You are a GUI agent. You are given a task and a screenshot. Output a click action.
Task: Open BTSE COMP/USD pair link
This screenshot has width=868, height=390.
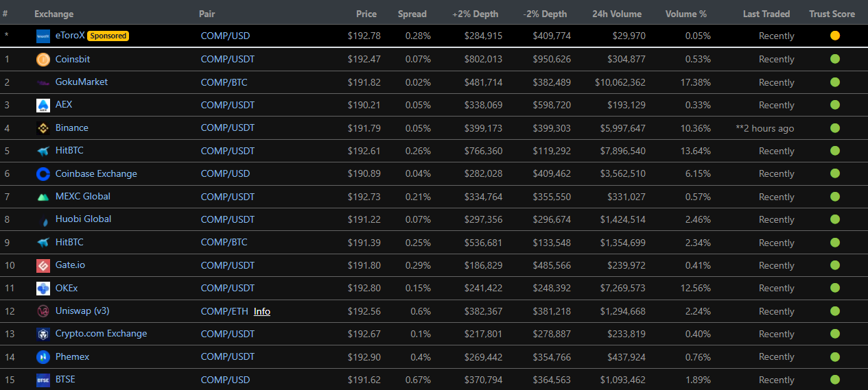[226, 380]
